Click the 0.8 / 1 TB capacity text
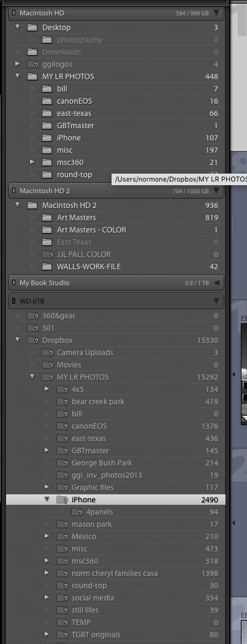Viewport: 247px width, 644px height. pos(197,283)
